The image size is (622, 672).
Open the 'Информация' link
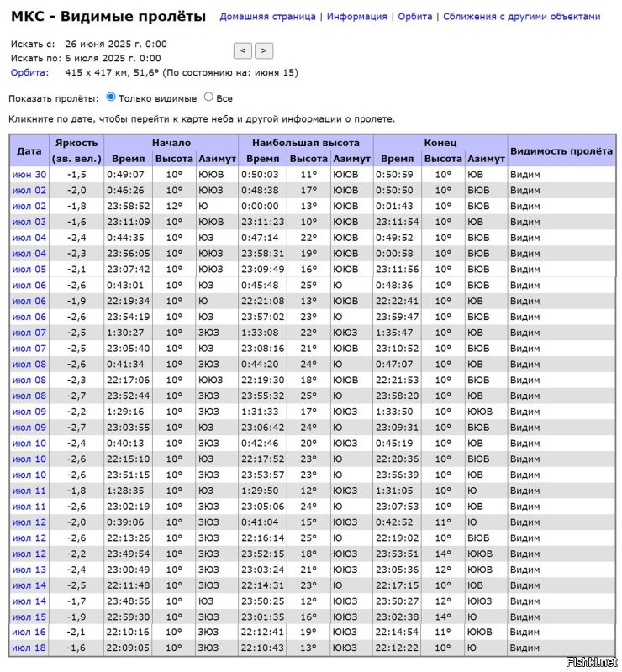pos(357,17)
